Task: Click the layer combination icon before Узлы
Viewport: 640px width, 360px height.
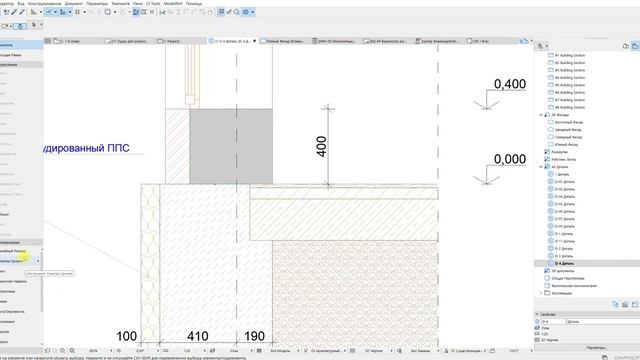Action: pyautogui.click(x=213, y=351)
